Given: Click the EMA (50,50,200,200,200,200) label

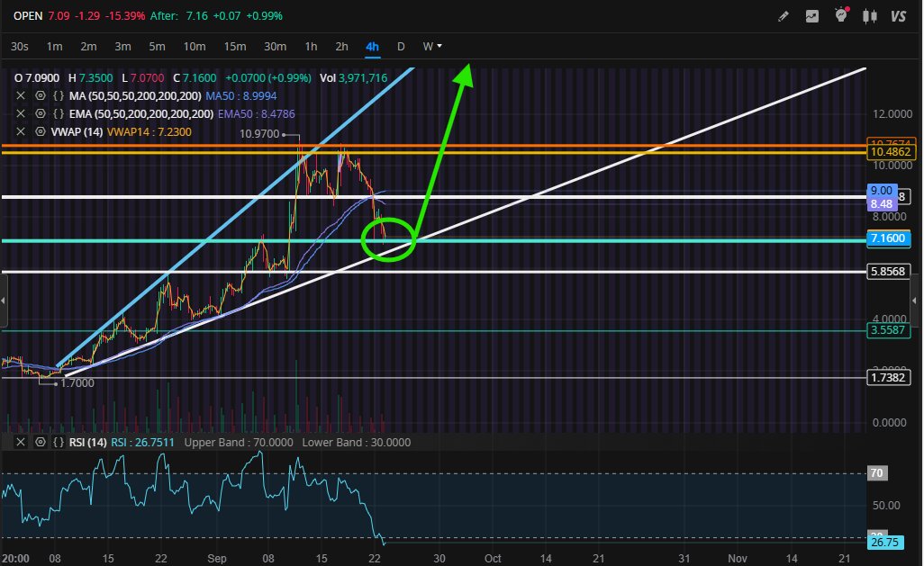Looking at the screenshot, I should pyautogui.click(x=140, y=113).
